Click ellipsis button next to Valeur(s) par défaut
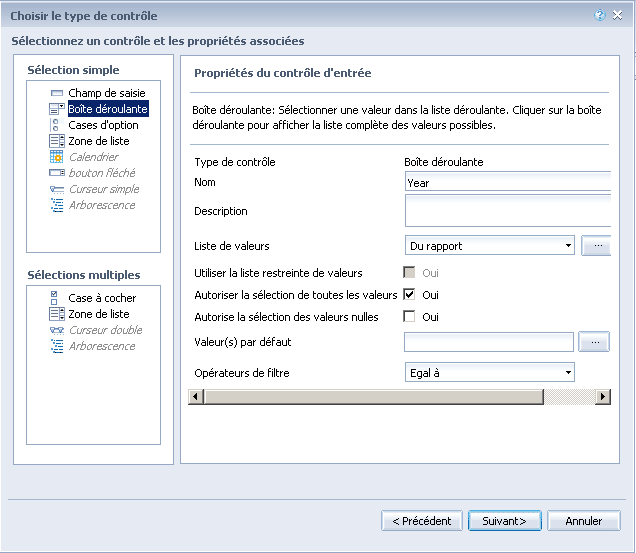 tap(594, 342)
